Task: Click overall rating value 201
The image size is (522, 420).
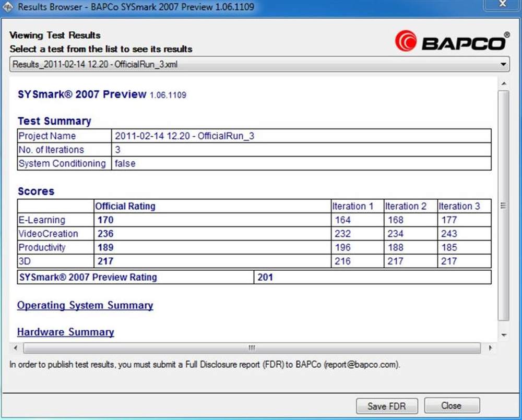Action: (265, 277)
